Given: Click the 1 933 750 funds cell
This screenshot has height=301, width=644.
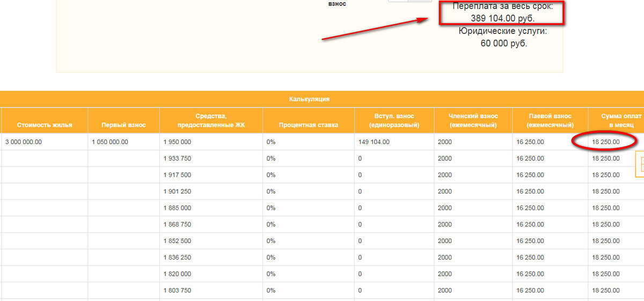Looking at the screenshot, I should 211,159.
